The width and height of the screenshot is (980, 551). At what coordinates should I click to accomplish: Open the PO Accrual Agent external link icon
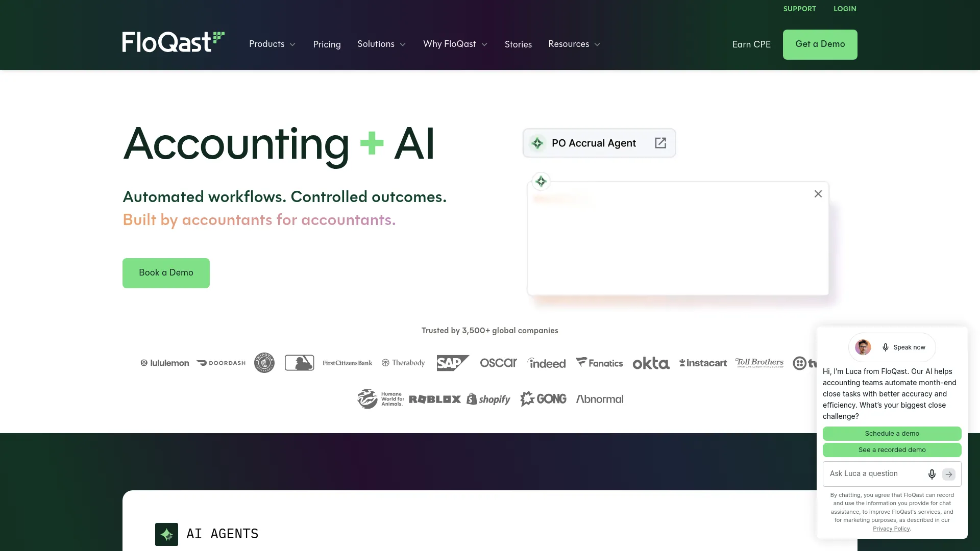click(x=660, y=143)
